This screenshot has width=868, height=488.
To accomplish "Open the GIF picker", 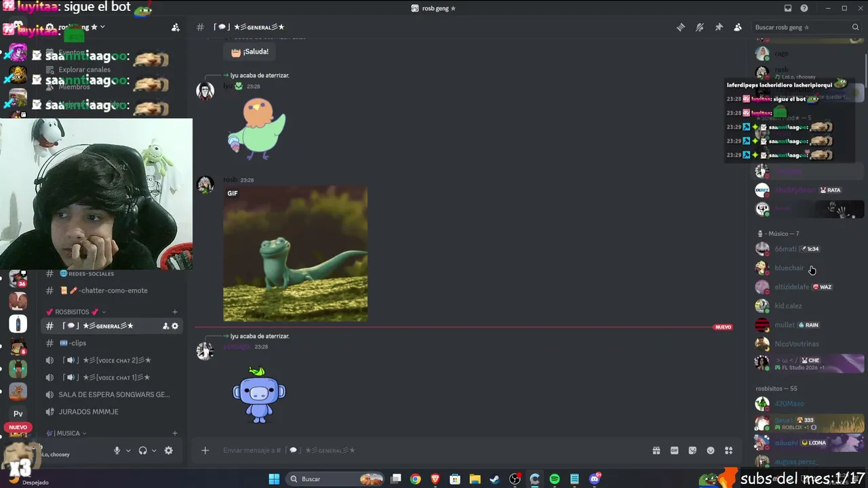I will (x=674, y=450).
